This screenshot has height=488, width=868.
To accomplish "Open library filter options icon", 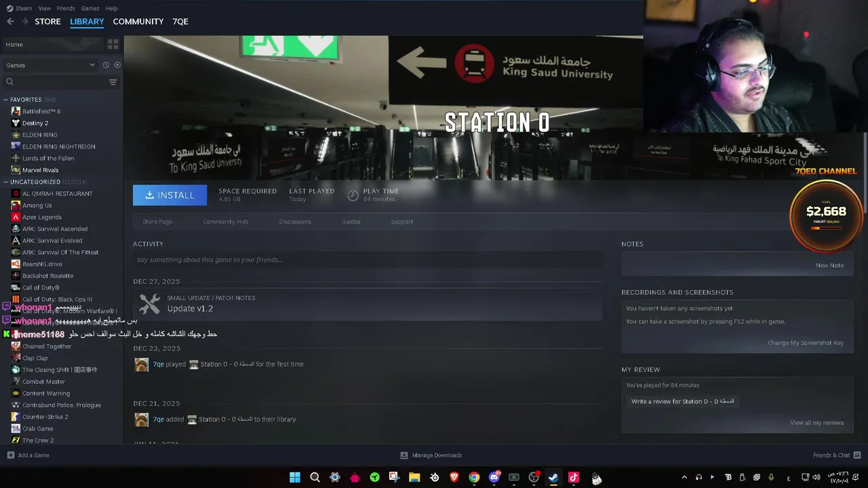I will 113,82.
